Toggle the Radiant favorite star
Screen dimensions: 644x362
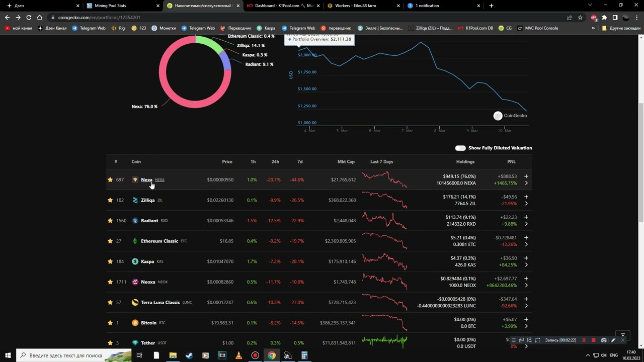110,220
